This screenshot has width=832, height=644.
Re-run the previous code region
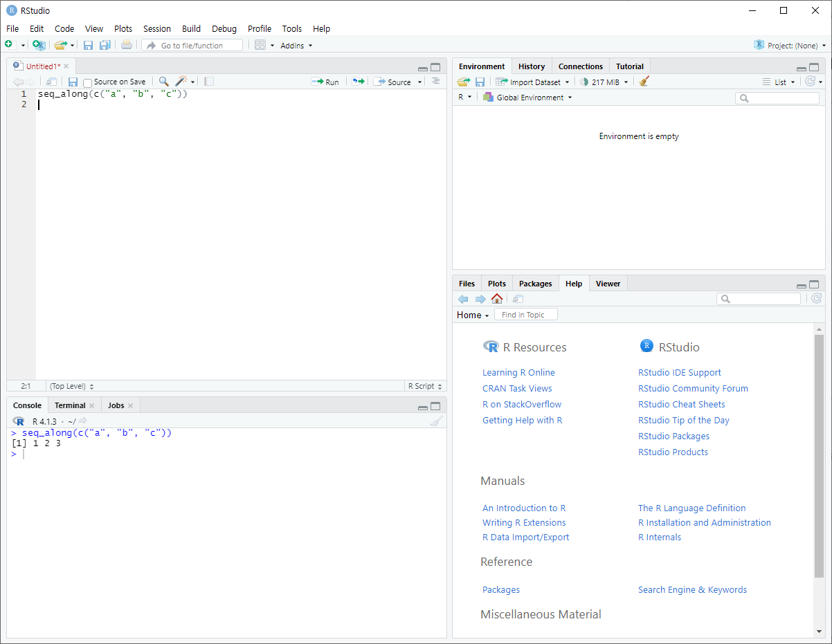[x=358, y=82]
